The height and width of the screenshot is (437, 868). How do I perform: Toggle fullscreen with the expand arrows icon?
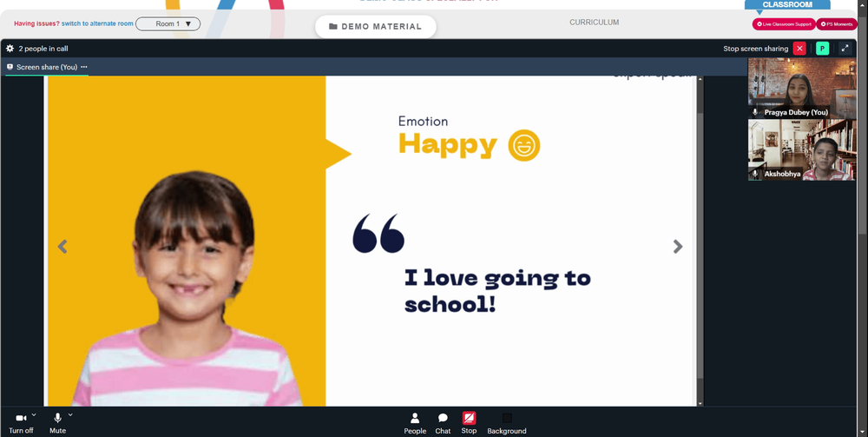845,48
